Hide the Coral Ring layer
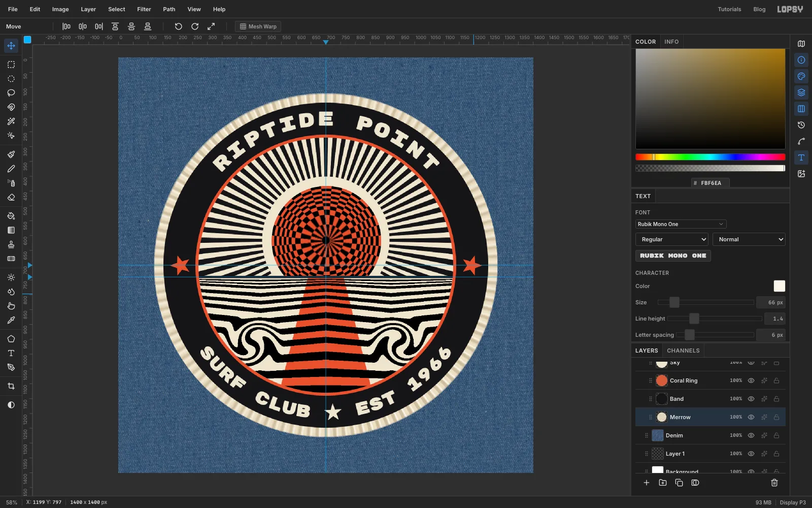Viewport: 812px width, 508px height. click(x=751, y=380)
